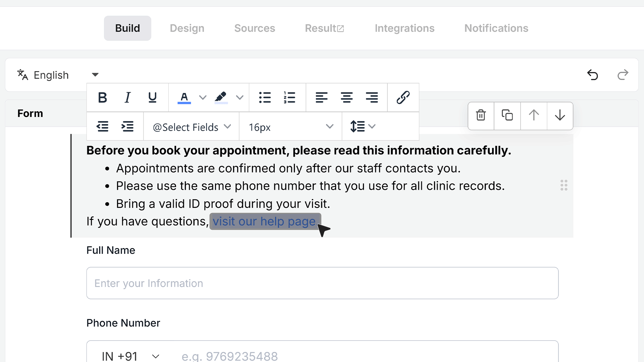
Task: Open the text color picker arrow
Action: click(203, 98)
